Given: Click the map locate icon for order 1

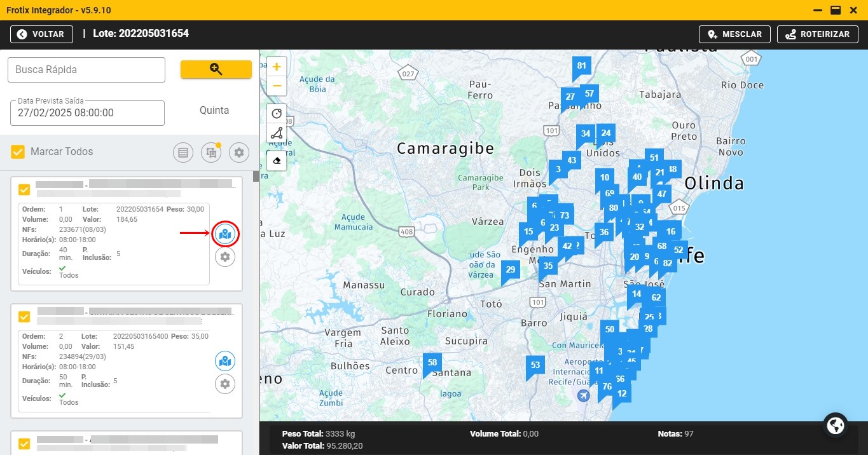Looking at the screenshot, I should (x=224, y=234).
